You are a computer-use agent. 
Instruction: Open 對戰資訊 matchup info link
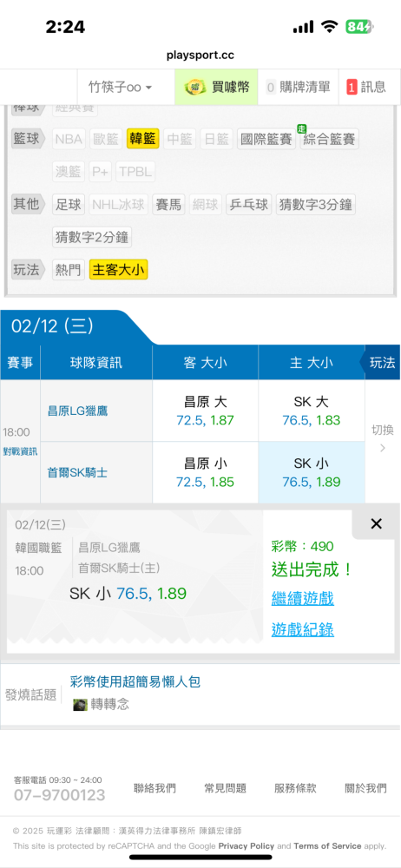pos(20,451)
